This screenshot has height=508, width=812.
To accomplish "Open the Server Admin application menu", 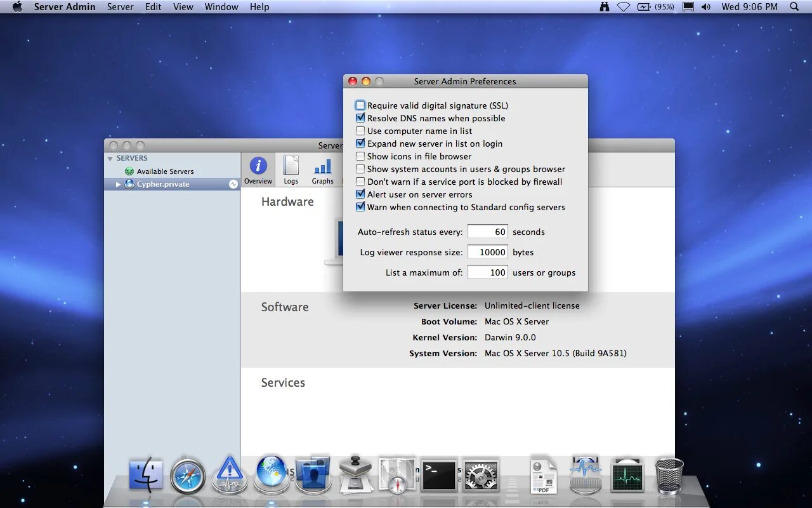I will coord(65,7).
